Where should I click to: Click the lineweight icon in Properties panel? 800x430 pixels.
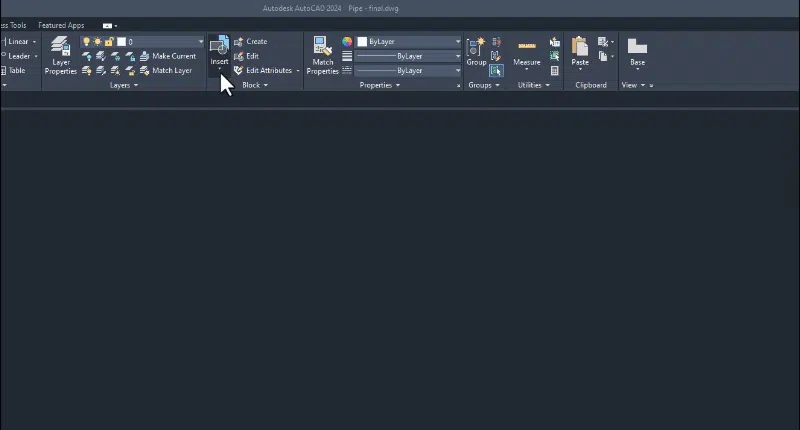tap(347, 56)
